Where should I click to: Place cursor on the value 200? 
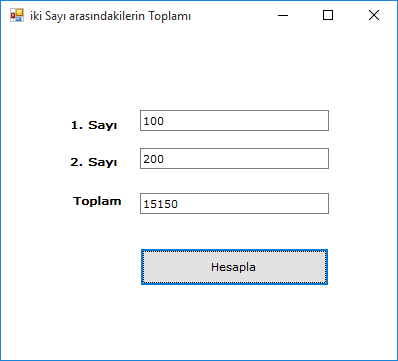point(154,159)
